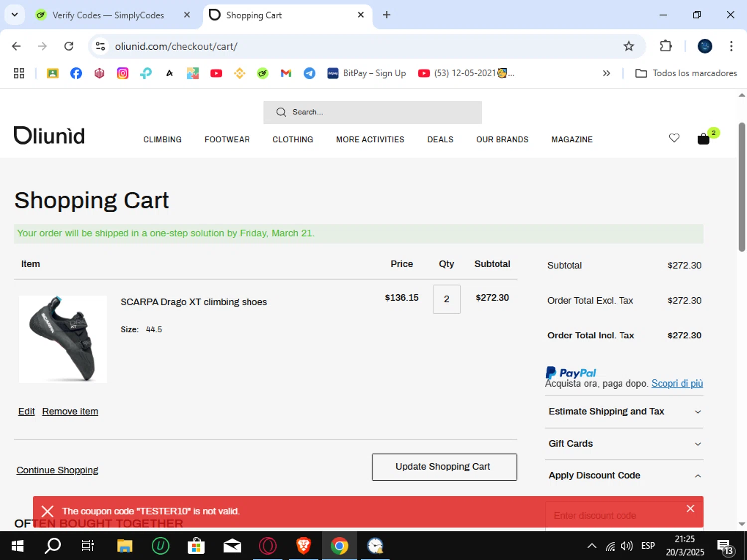View site information icon in address bar

pos(100,46)
